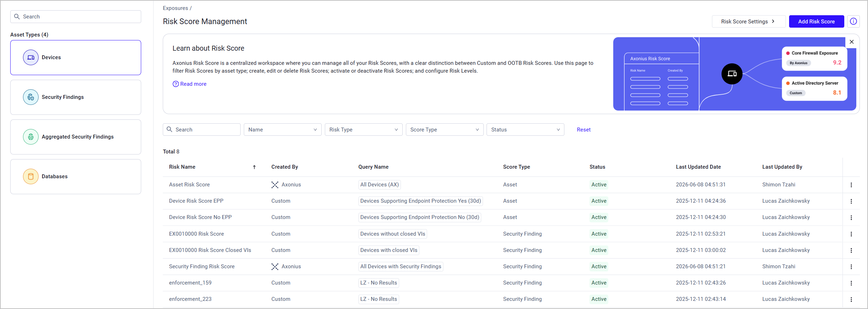This screenshot has width=868, height=309.
Task: Open the Status filter dropdown
Action: coord(525,130)
